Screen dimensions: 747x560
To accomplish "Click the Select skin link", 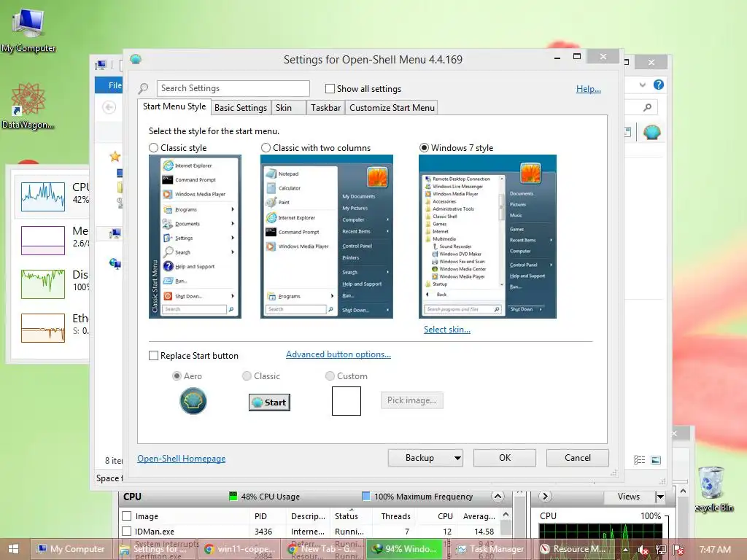I will 447,330.
